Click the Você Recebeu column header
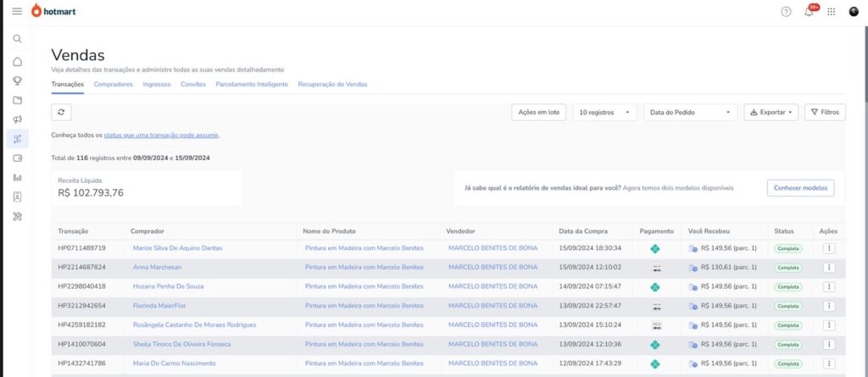 click(x=709, y=231)
